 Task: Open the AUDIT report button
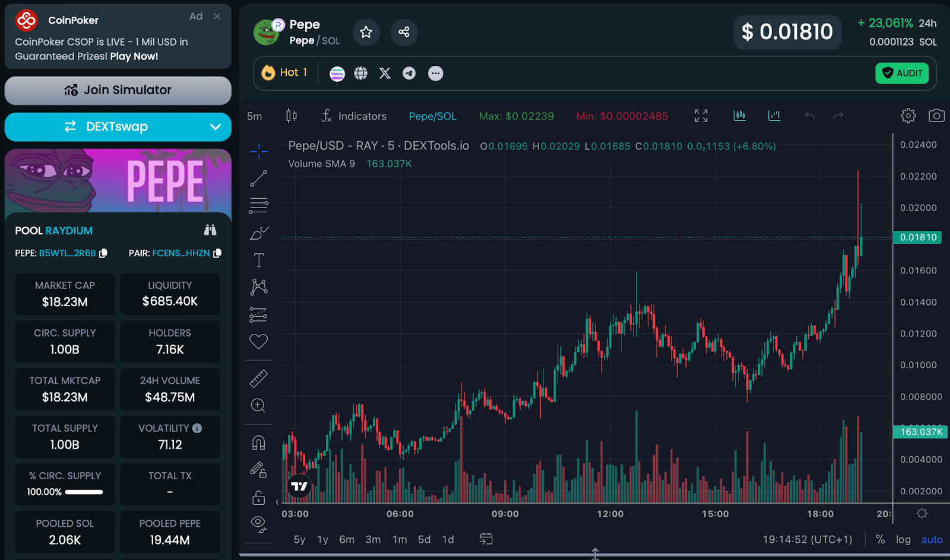tap(902, 73)
